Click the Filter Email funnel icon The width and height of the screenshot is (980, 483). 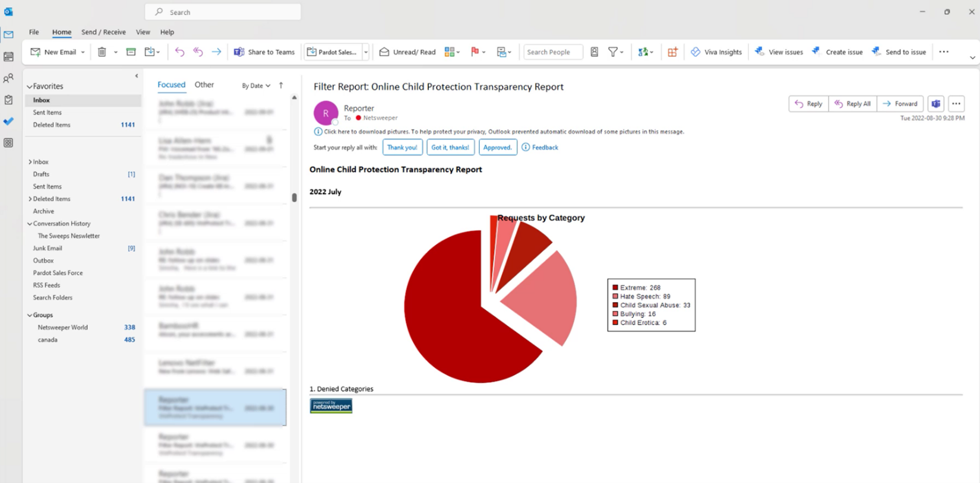[x=613, y=52]
